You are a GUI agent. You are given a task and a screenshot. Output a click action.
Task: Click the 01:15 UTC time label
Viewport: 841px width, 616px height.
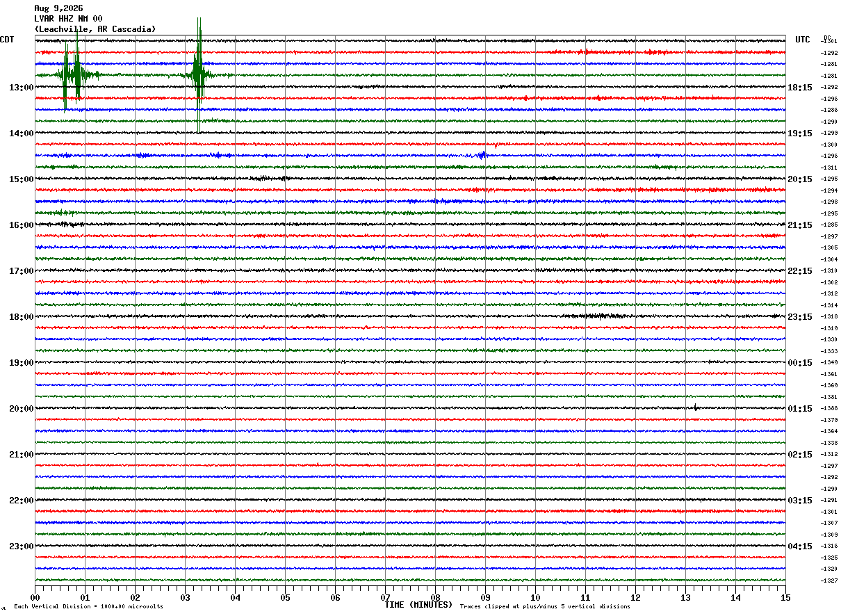click(800, 409)
